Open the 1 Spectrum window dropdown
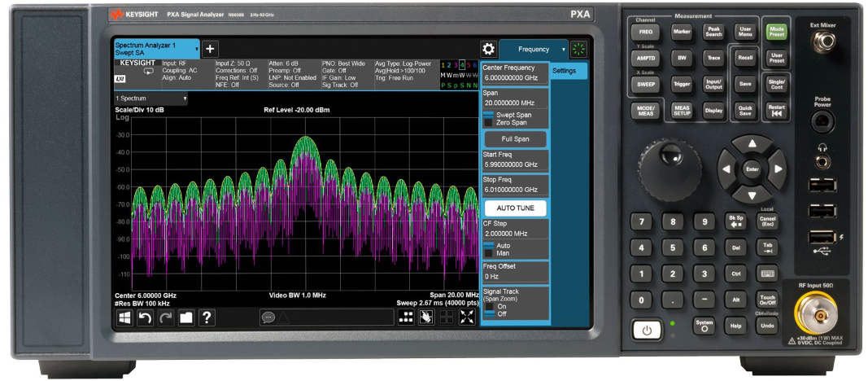This screenshot has height=381, width=868. coord(151,99)
